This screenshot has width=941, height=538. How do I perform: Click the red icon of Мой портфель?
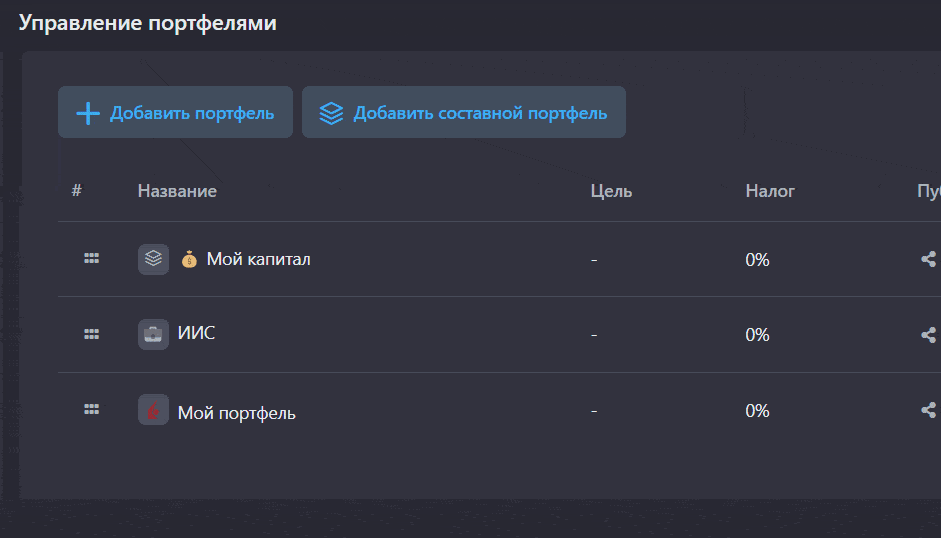[x=153, y=410]
